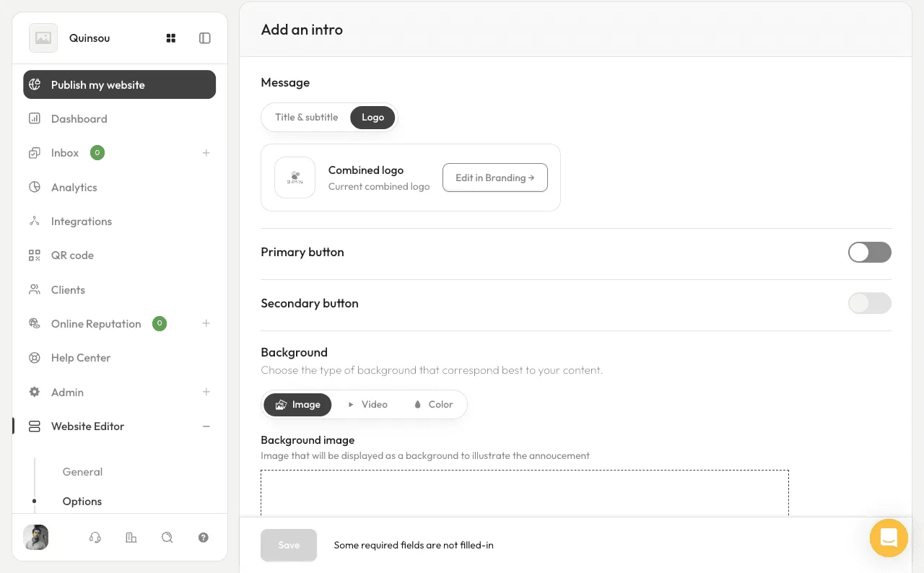Click the Quinsou workspace logo thumbnail
The width and height of the screenshot is (924, 573).
pyautogui.click(x=43, y=38)
